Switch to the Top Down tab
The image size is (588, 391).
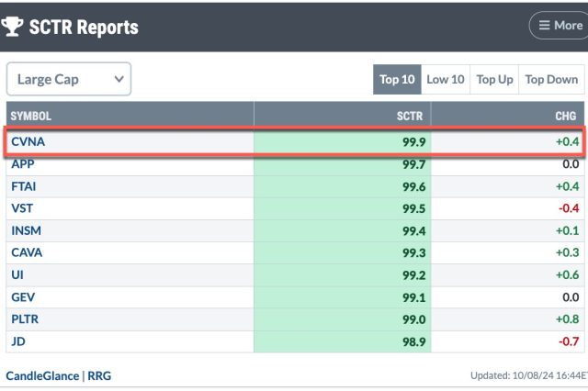click(551, 79)
